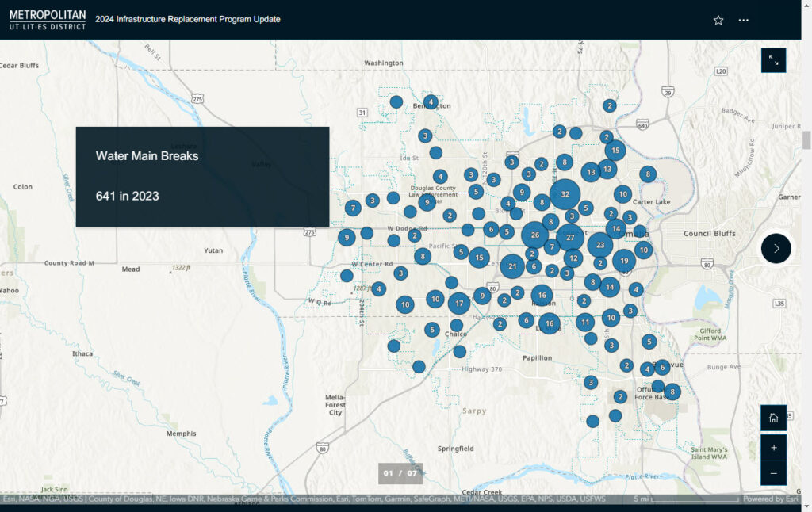
Task: Click the Washington map label
Action: pos(383,63)
